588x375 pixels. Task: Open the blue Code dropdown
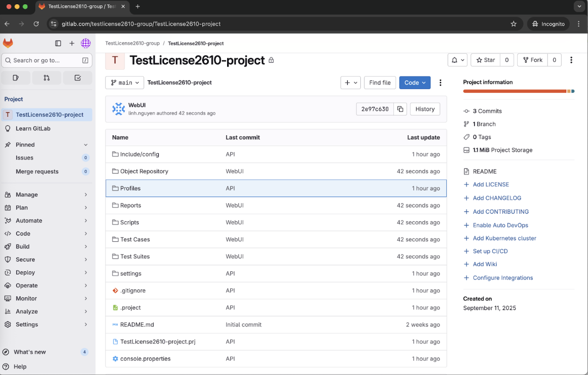[415, 82]
